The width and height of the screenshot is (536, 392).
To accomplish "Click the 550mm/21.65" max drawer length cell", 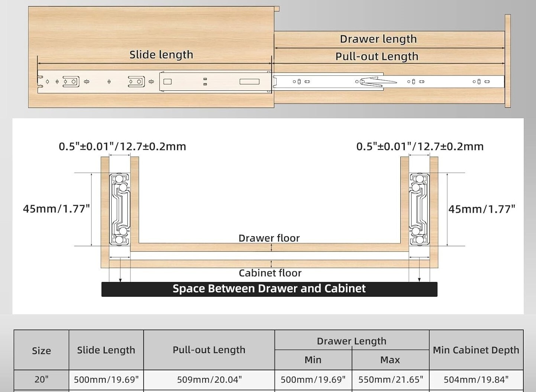I will click(x=391, y=379).
